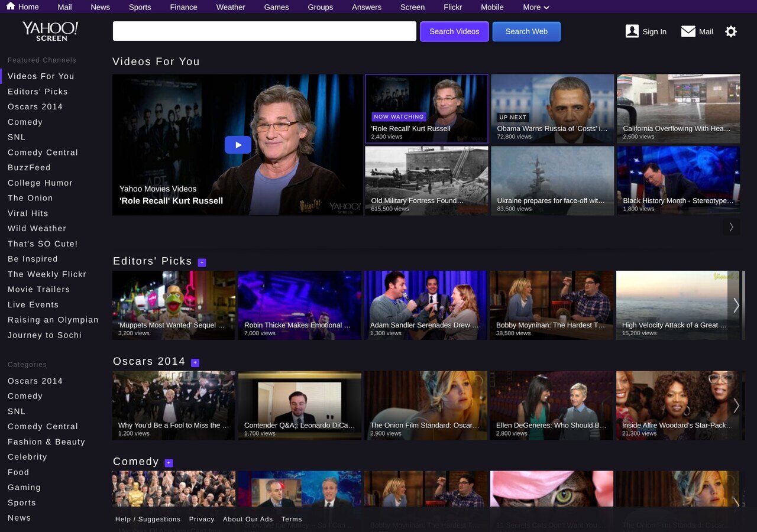757x532 pixels.
Task: Open Live Events channel
Action: click(x=33, y=305)
